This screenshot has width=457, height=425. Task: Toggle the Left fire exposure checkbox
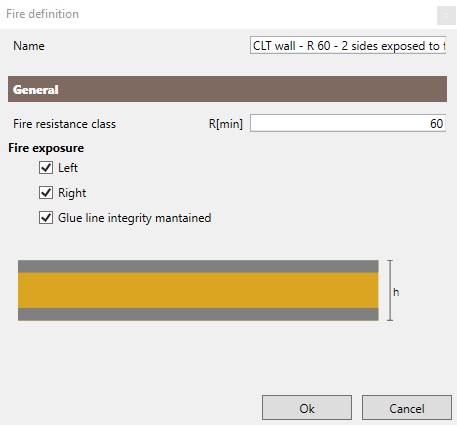click(x=46, y=168)
